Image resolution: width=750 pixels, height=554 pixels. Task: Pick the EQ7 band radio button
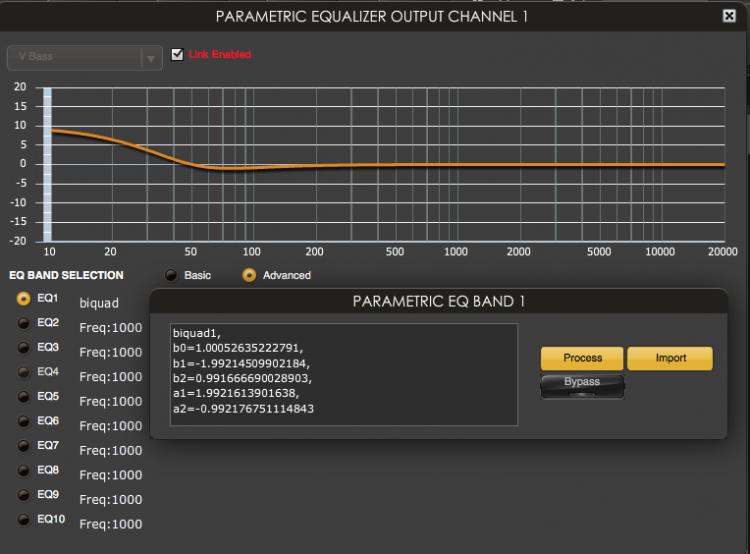point(23,445)
